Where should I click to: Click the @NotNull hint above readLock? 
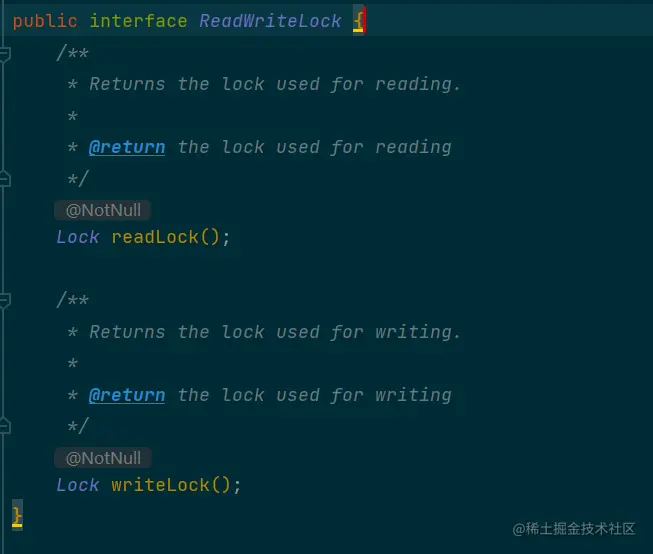pos(102,210)
